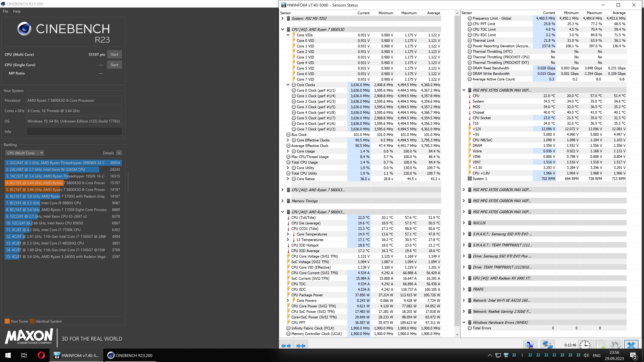644x362 pixels.
Task: Open the Cinebench File menu
Action: pyautogui.click(x=6, y=11)
